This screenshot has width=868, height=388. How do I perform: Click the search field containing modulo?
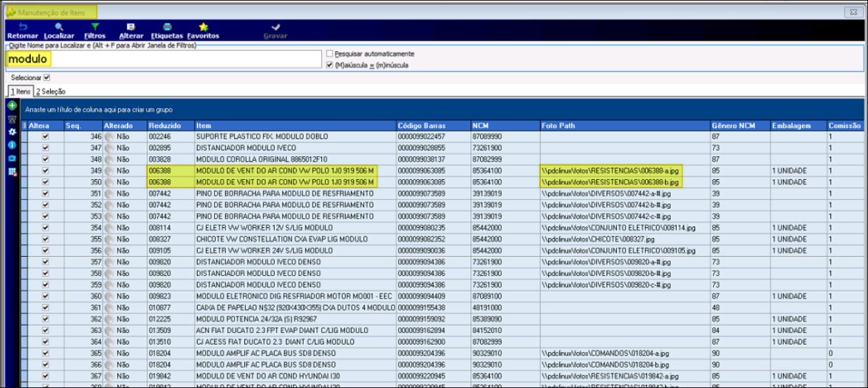pos(163,58)
